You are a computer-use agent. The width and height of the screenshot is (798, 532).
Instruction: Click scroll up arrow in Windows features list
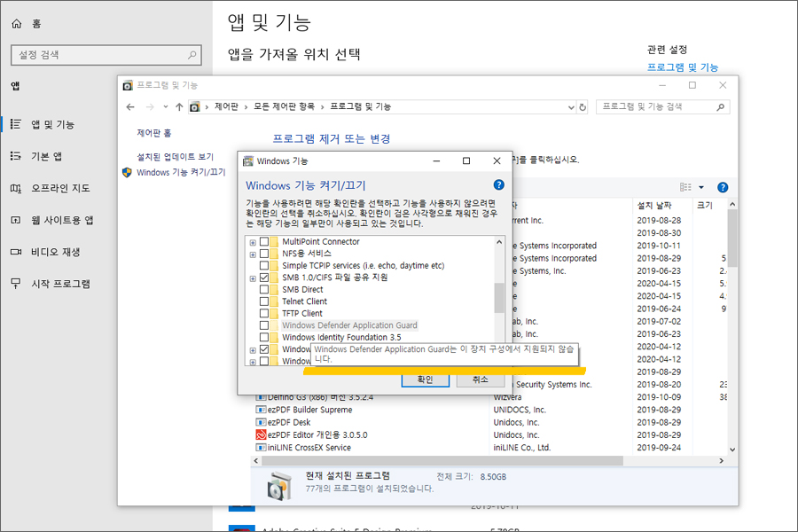(x=499, y=242)
